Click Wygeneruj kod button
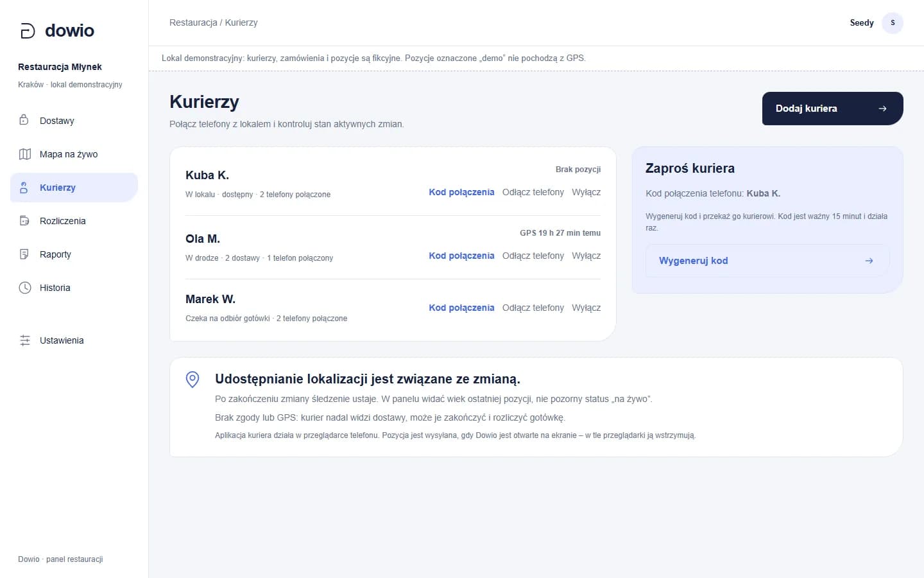Image resolution: width=924 pixels, height=578 pixels. coord(767,261)
